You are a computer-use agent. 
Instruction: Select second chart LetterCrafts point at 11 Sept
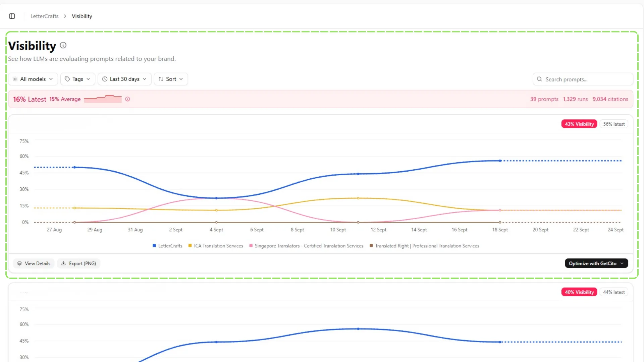point(358,329)
